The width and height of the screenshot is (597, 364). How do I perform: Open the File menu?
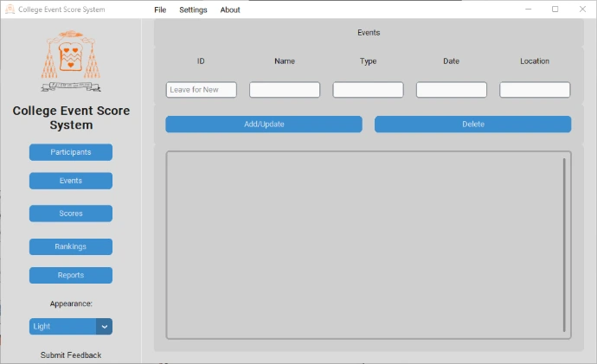(x=160, y=10)
